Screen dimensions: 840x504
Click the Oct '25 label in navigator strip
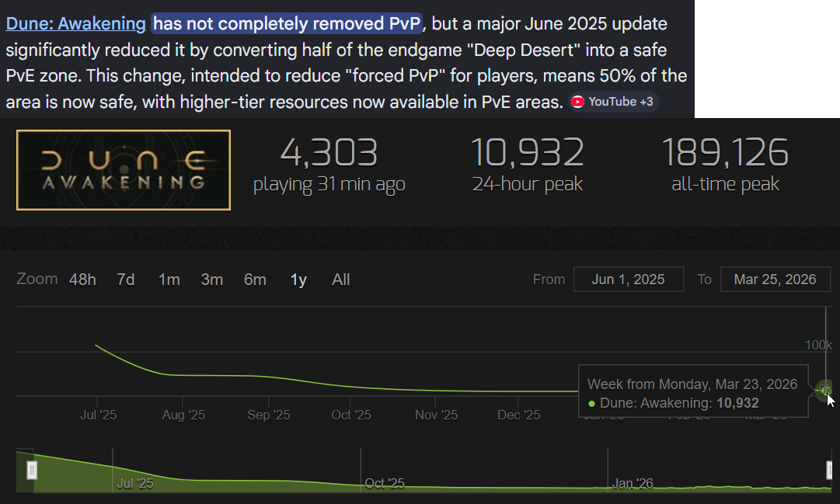tap(385, 484)
